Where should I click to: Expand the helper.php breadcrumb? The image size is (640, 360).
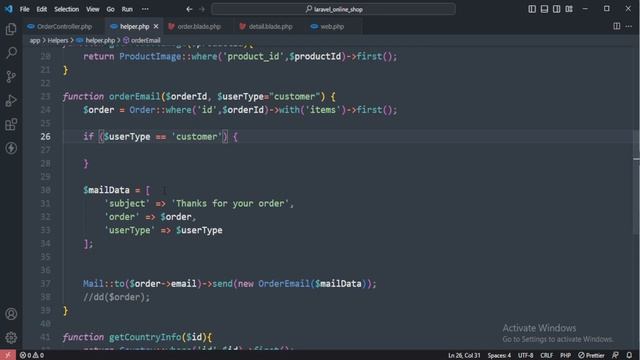96,40
